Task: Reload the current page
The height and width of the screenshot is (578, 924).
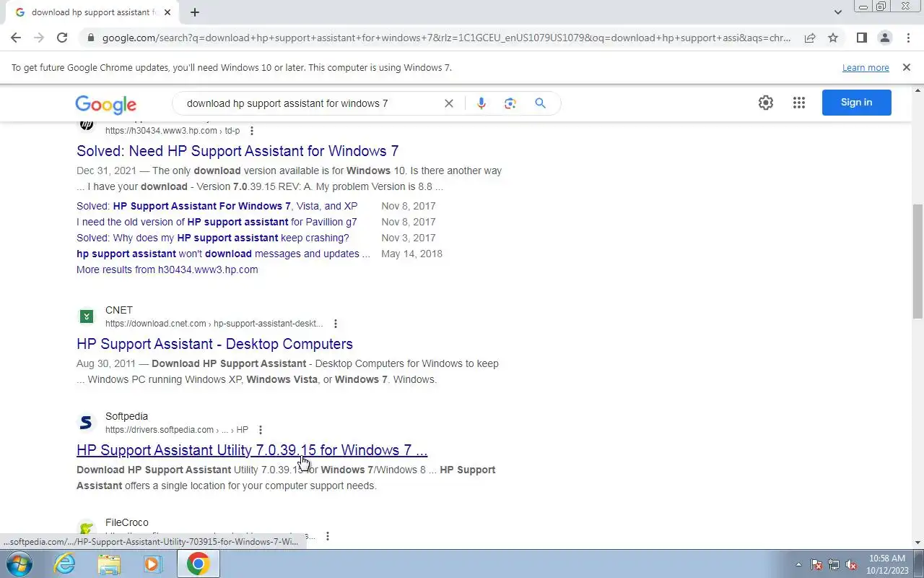Action: point(62,38)
